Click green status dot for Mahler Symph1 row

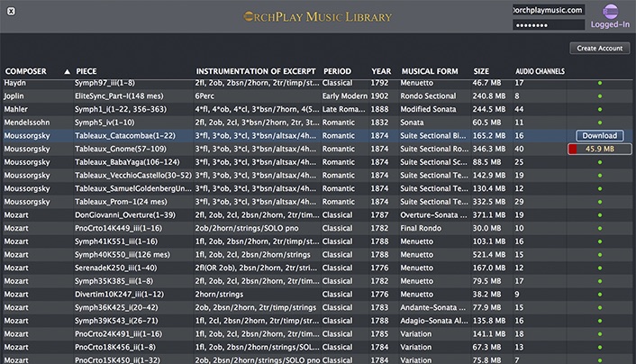click(x=600, y=110)
